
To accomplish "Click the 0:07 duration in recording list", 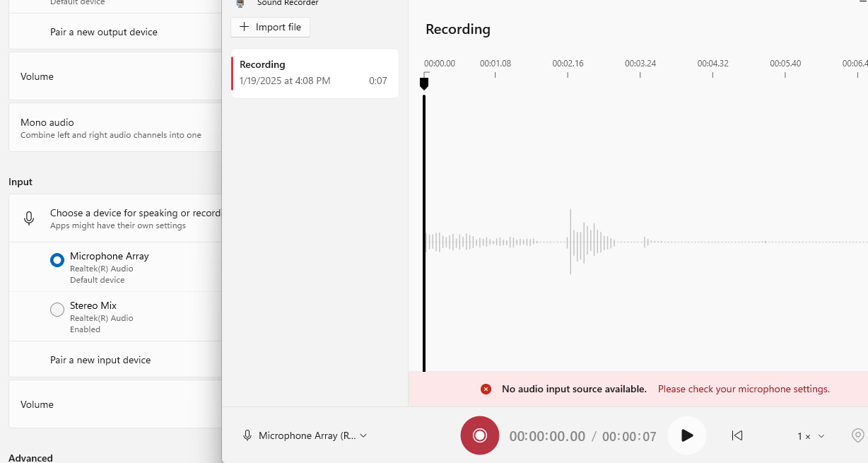I will coord(378,81).
